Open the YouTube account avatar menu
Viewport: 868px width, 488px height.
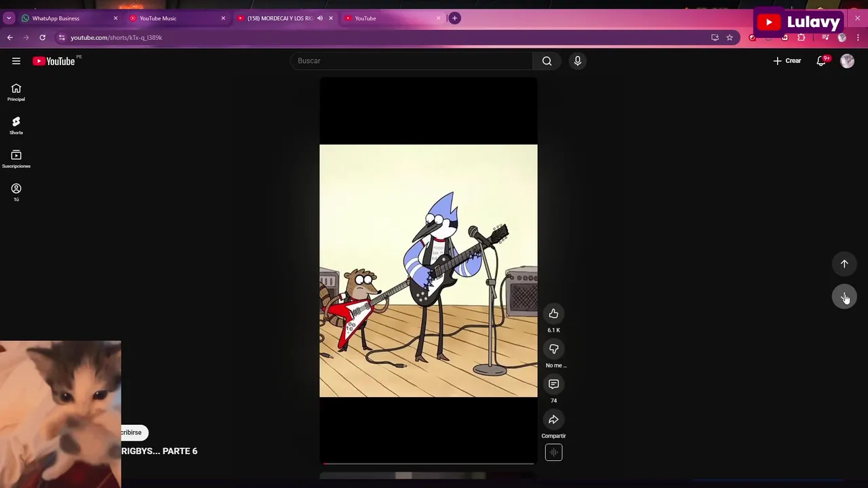(847, 61)
